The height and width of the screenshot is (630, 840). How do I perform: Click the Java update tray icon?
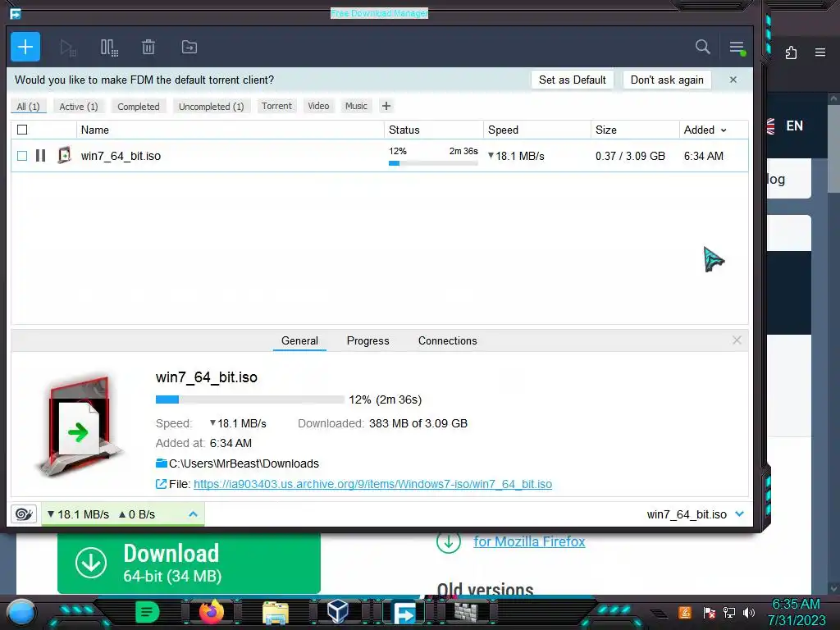pos(685,612)
